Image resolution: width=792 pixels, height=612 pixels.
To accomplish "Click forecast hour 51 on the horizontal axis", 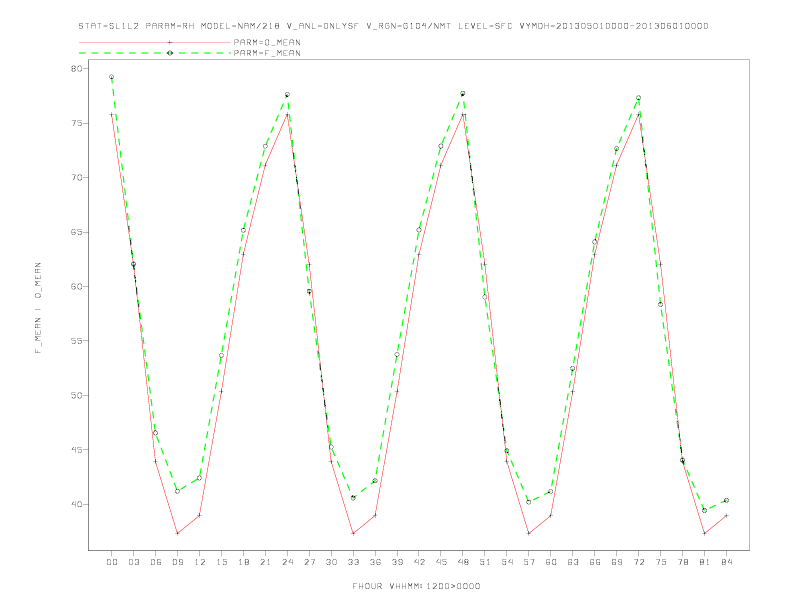I will (485, 562).
